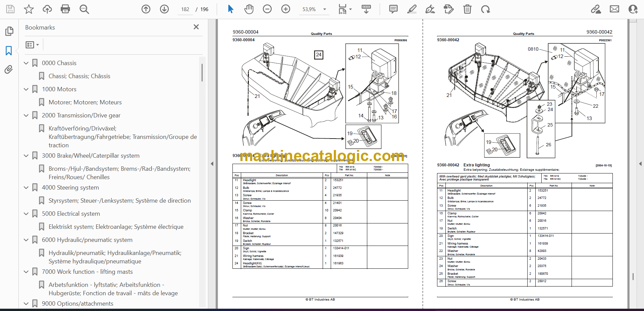Open the 9000 Options/attachments bookmark
Screen dimensions: 644x311
77,304
